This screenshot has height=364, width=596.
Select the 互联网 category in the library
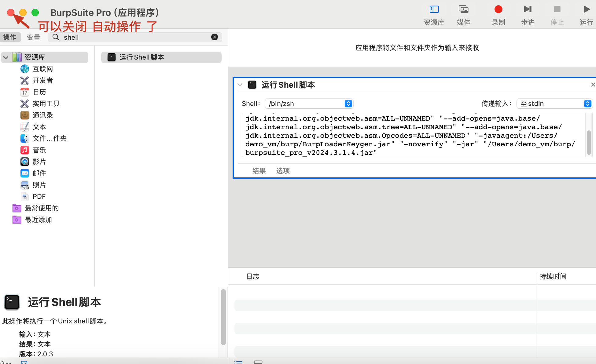pyautogui.click(x=43, y=69)
